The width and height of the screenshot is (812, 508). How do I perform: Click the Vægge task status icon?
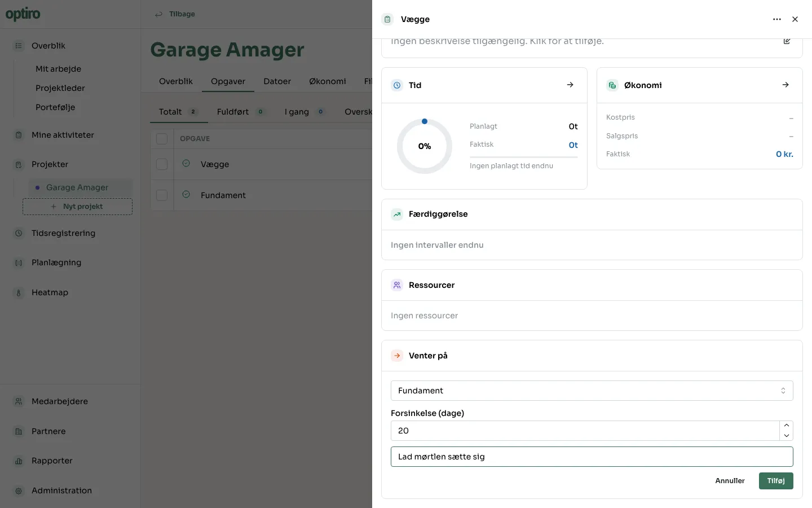[186, 164]
